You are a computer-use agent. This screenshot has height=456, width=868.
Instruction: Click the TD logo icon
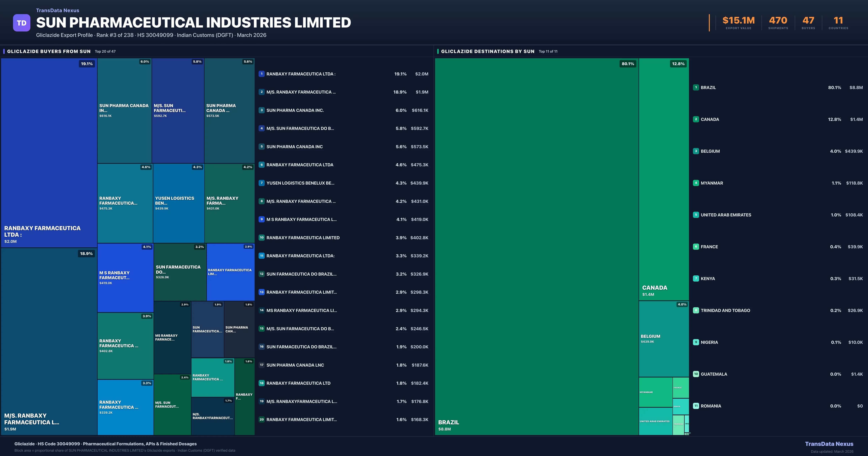click(22, 23)
